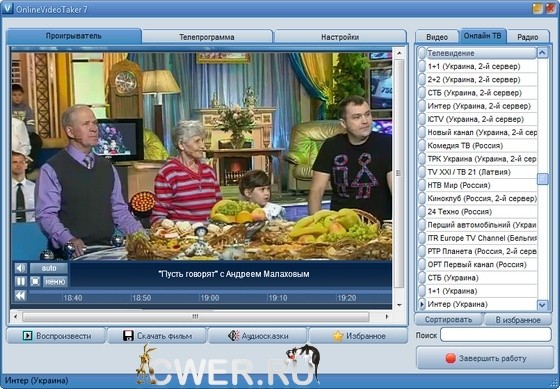Jump to 19:00 on the timeline

pyautogui.click(x=210, y=298)
